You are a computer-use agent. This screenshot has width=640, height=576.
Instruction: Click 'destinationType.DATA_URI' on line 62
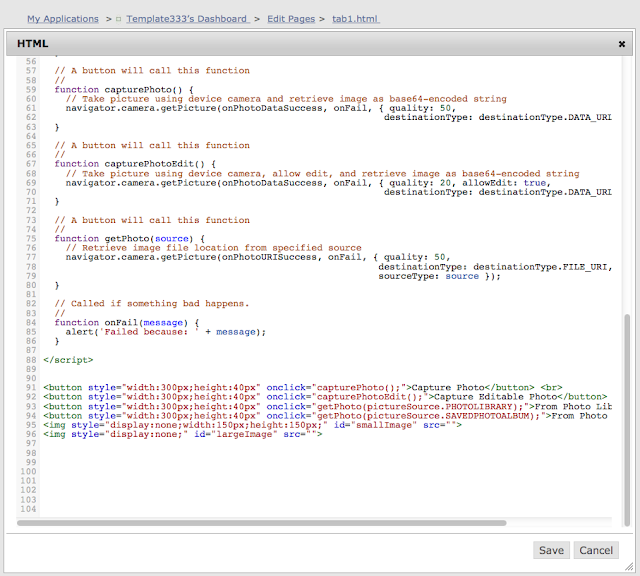(x=545, y=117)
